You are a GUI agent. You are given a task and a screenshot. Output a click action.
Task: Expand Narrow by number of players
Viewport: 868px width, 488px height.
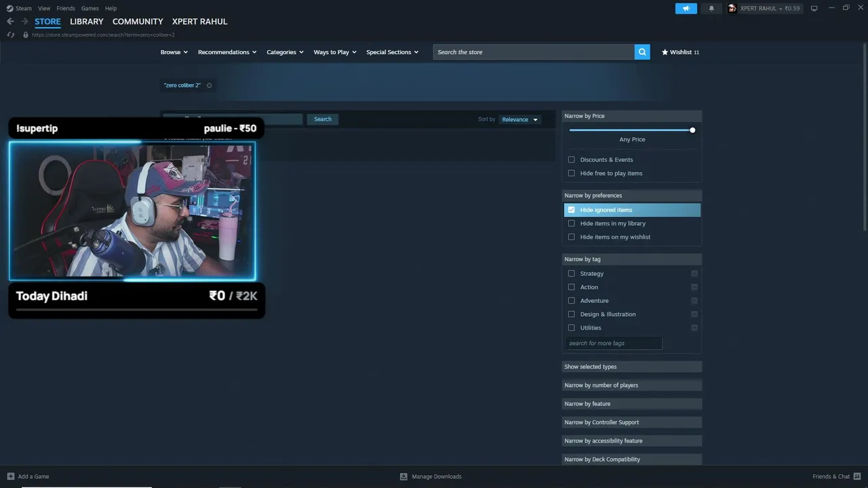632,385
